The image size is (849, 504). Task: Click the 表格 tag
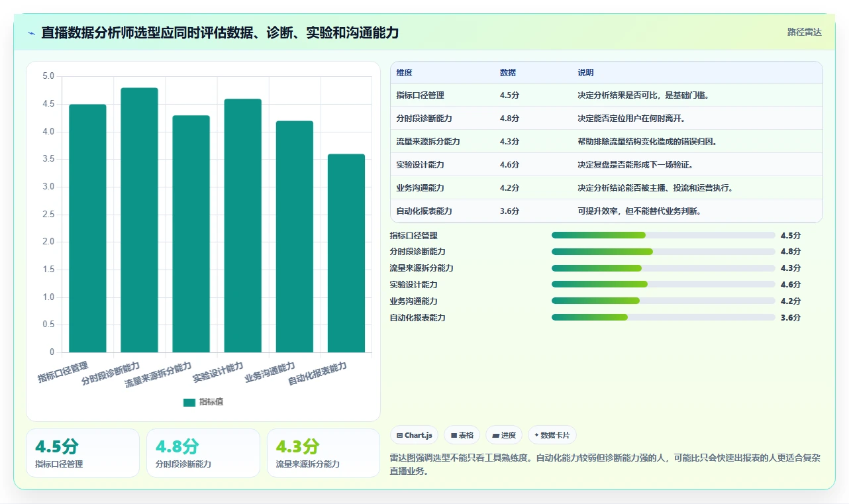pyautogui.click(x=462, y=435)
